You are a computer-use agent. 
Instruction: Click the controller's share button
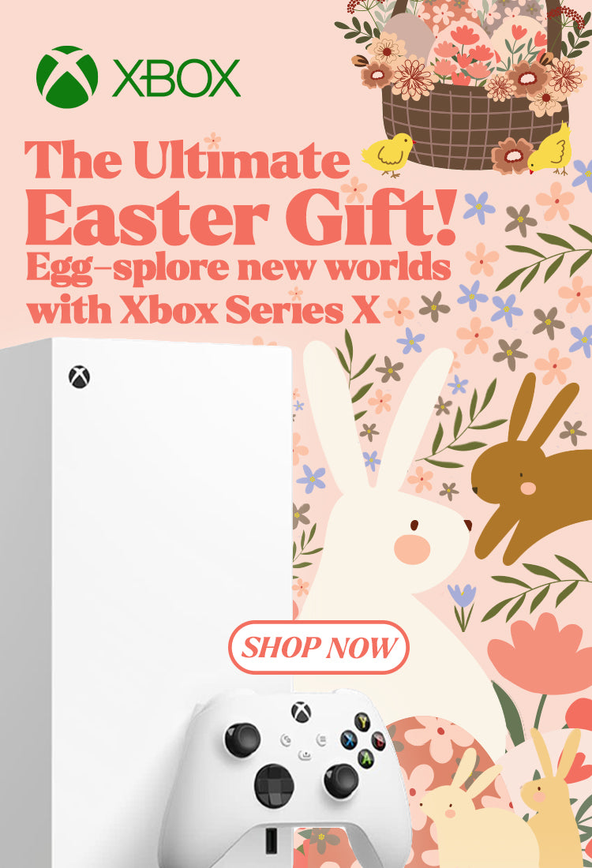coord(305,754)
